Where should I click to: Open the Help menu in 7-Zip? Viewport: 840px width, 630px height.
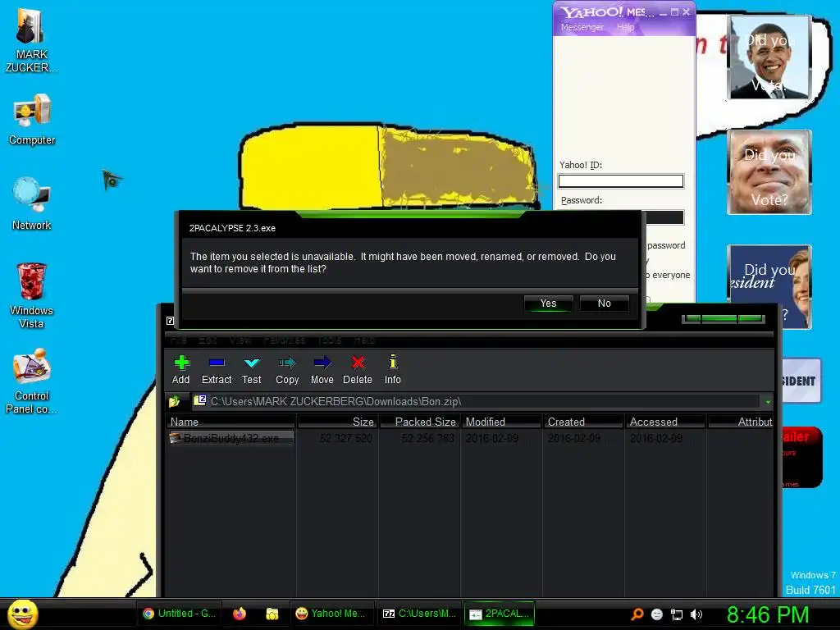[363, 340]
